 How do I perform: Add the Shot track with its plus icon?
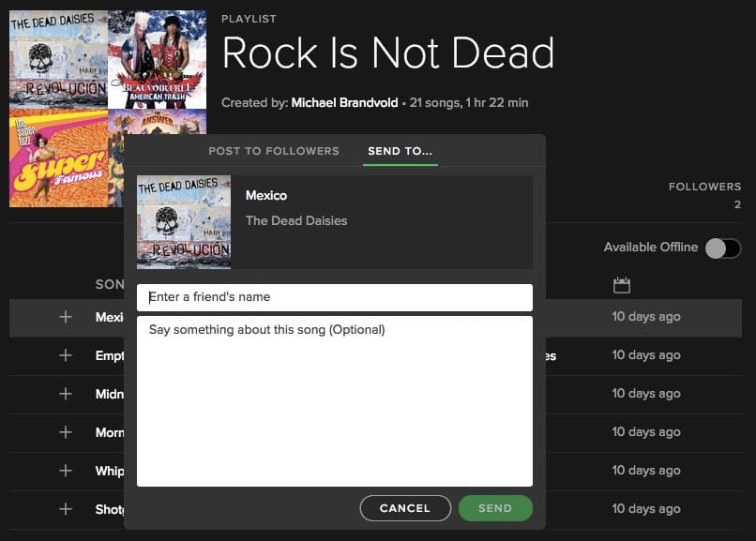66,508
